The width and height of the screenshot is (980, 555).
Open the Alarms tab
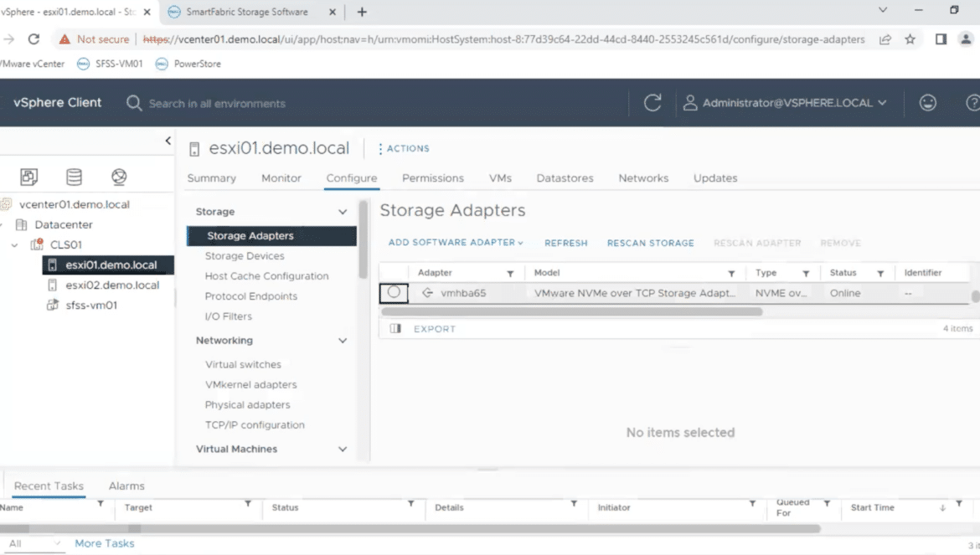[x=126, y=486]
